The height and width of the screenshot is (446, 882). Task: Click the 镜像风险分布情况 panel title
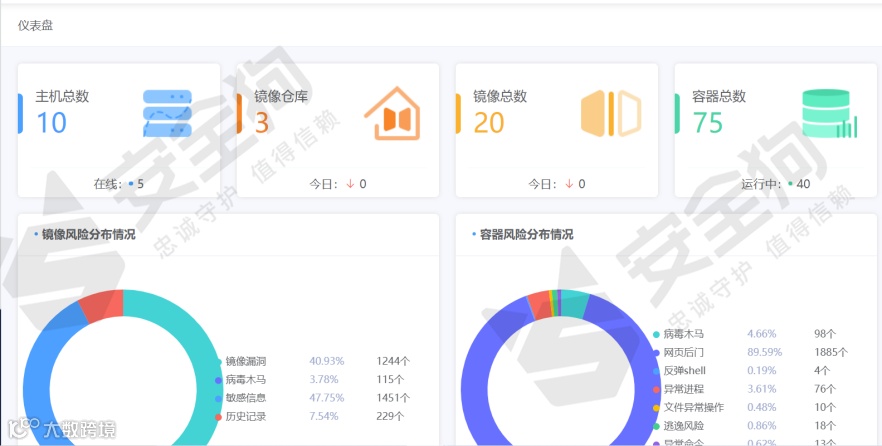tap(88, 235)
